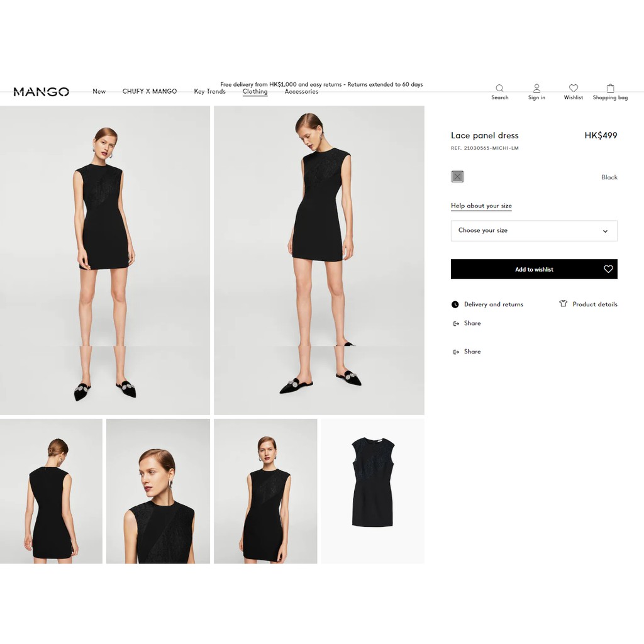
Task: Open the Wishlist heart icon in header
Action: point(573,89)
